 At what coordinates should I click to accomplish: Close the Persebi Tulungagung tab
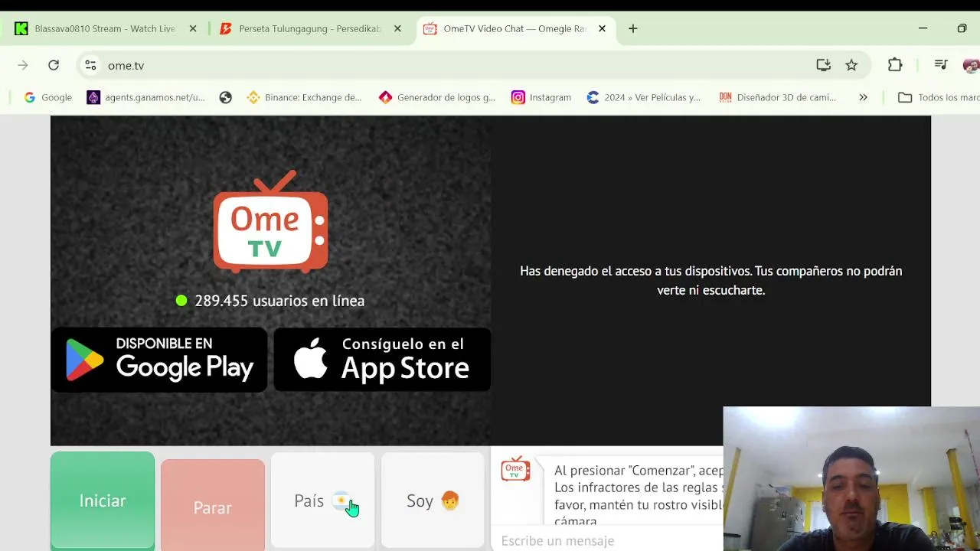tap(397, 28)
